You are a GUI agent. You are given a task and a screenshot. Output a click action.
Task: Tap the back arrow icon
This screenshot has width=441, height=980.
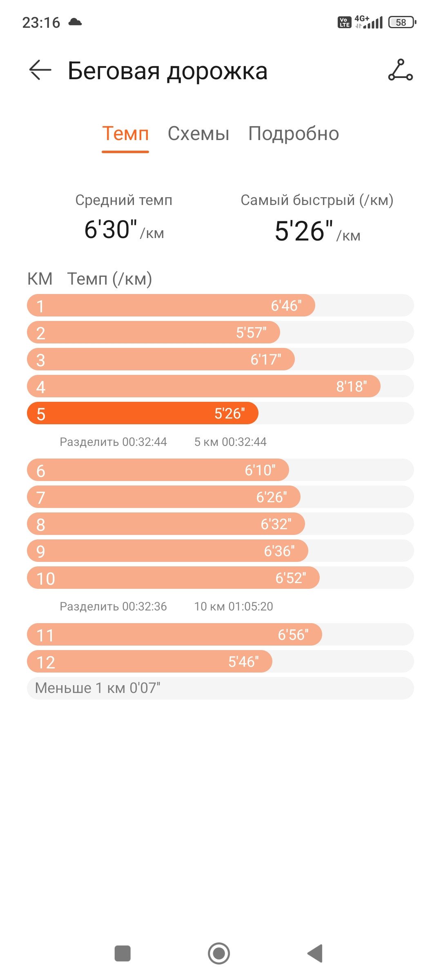[x=40, y=70]
